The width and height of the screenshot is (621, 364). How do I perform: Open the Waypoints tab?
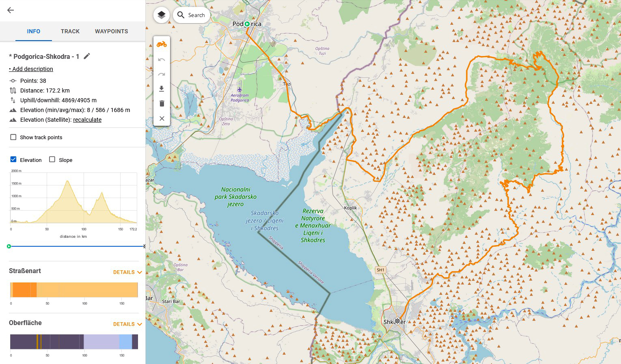click(111, 31)
